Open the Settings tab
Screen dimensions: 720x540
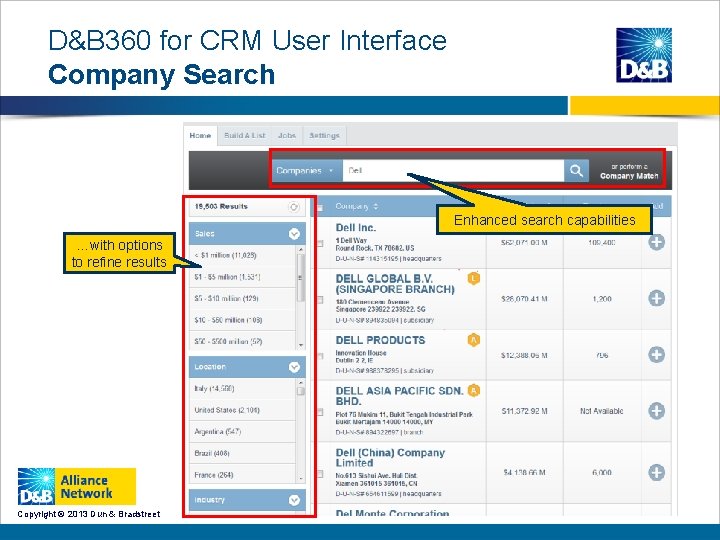[324, 136]
